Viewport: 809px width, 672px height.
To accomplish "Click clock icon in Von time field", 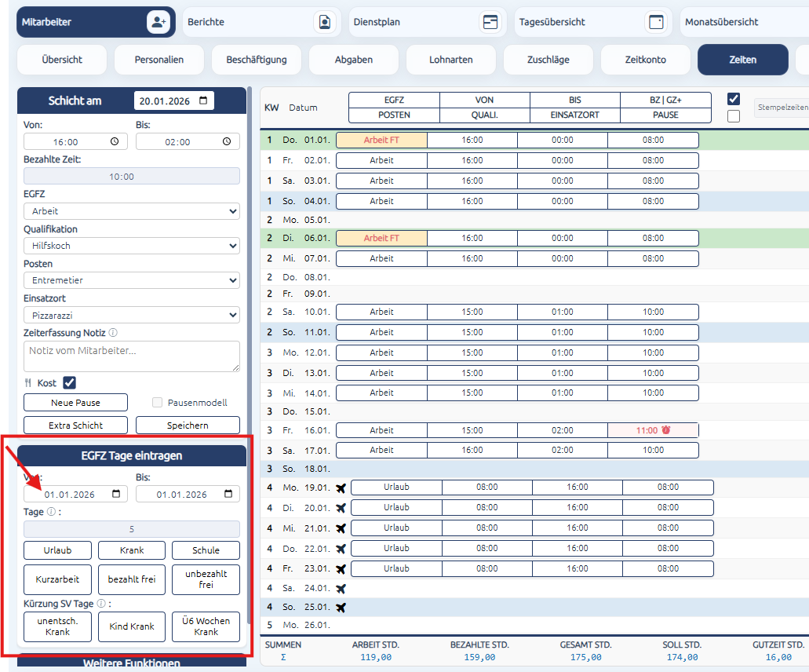I will [x=115, y=141].
